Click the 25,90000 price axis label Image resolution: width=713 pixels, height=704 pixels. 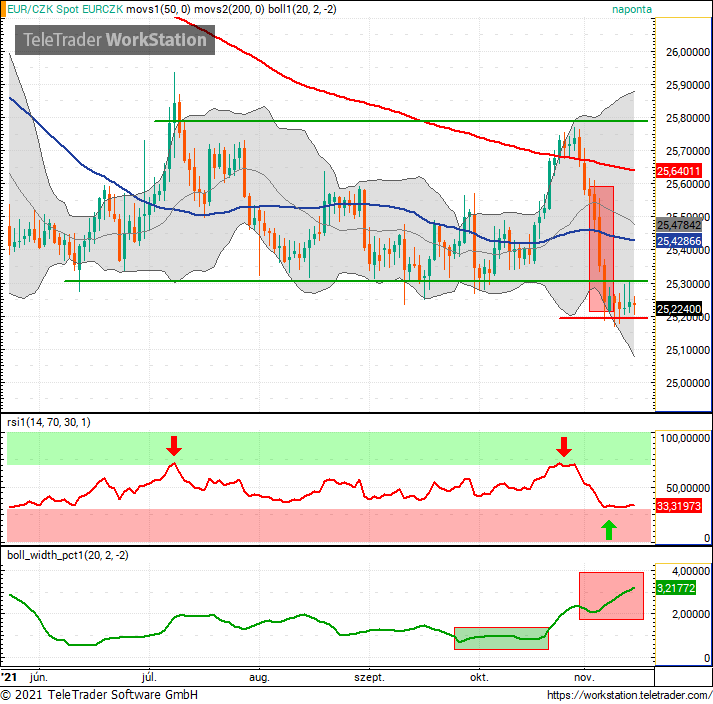pyautogui.click(x=688, y=85)
